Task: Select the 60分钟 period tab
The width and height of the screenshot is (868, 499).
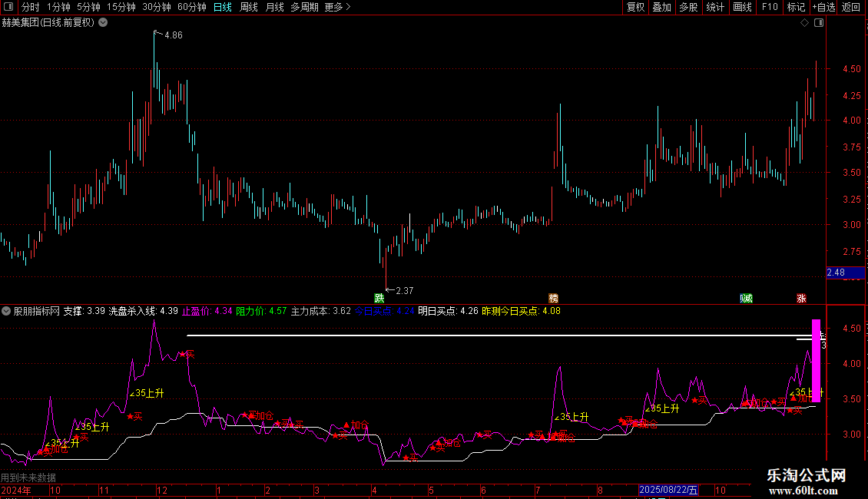Action: click(191, 7)
